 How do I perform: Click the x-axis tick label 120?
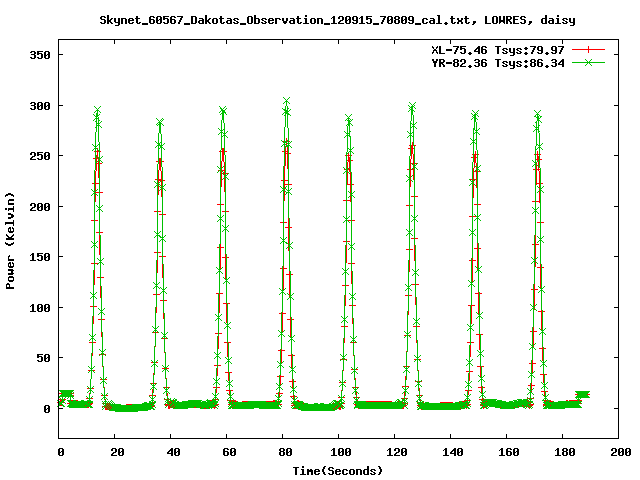pyautogui.click(x=396, y=452)
